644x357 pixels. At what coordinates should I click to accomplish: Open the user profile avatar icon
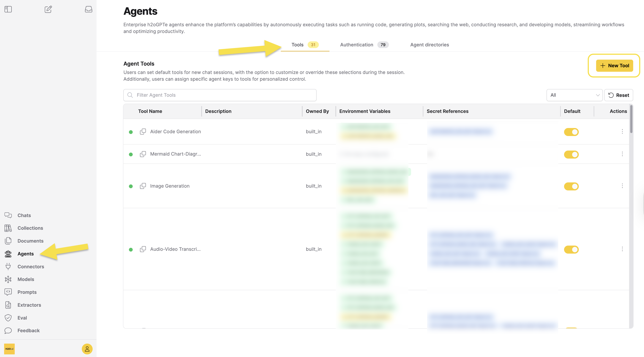[87, 349]
